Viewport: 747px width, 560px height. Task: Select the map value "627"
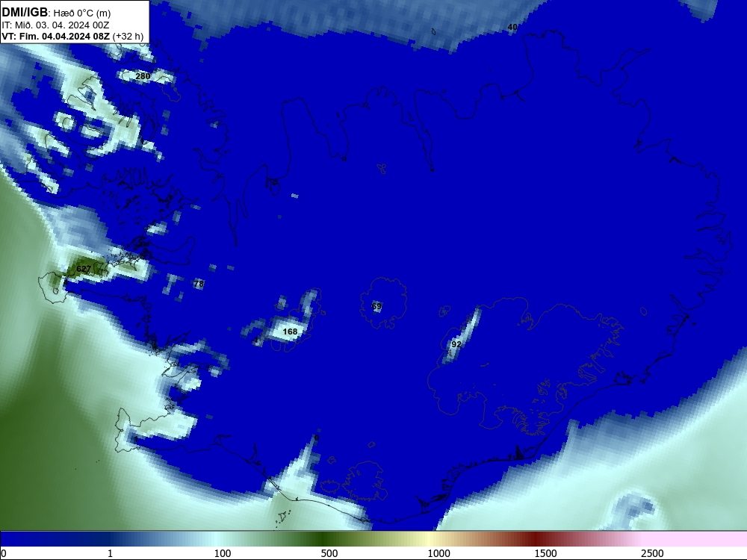84,269
